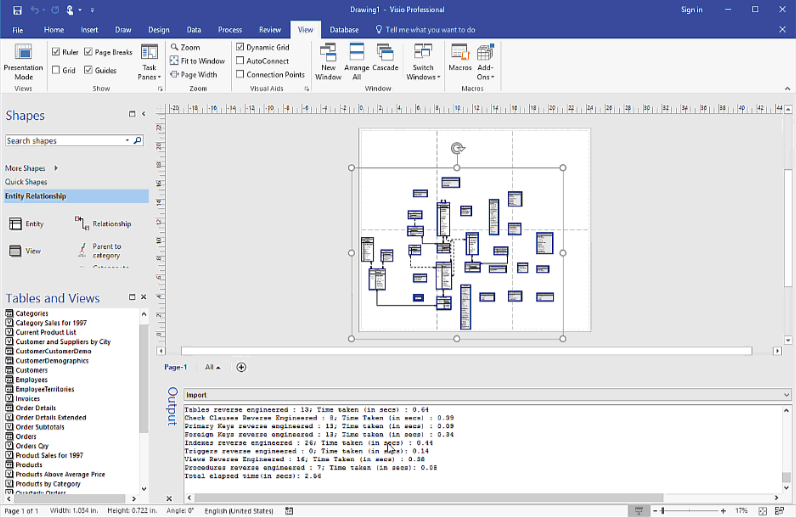Click the Zoom magnifier button
Image resolution: width=796 pixels, height=517 pixels.
[185, 47]
